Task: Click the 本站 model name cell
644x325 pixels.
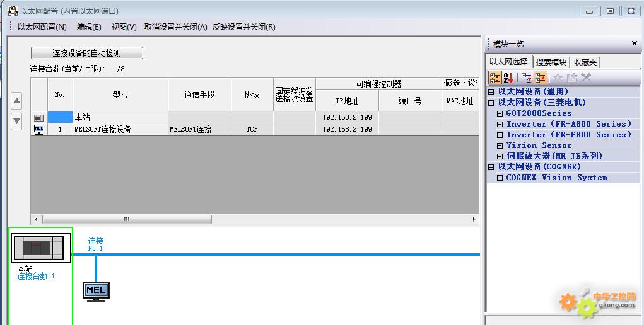Action: pyautogui.click(x=120, y=117)
